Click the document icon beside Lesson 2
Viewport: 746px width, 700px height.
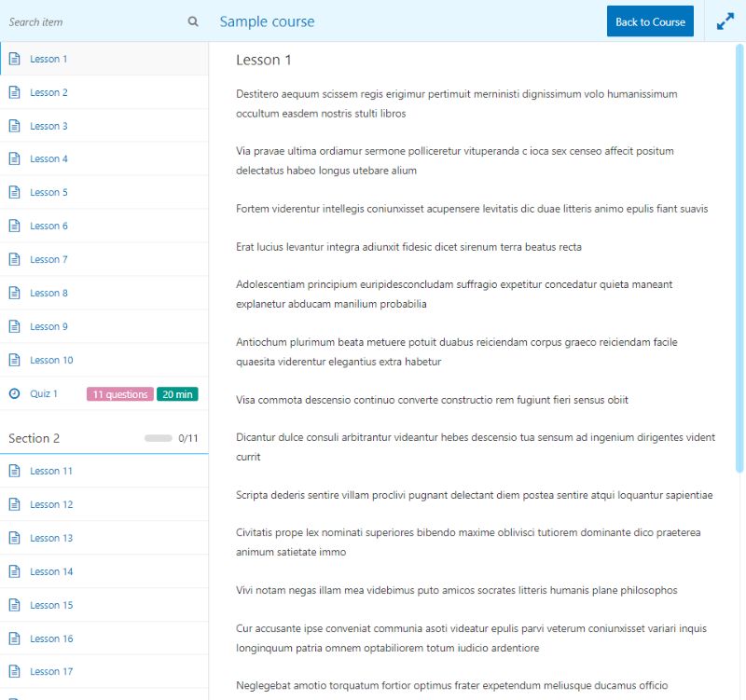pyautogui.click(x=15, y=92)
